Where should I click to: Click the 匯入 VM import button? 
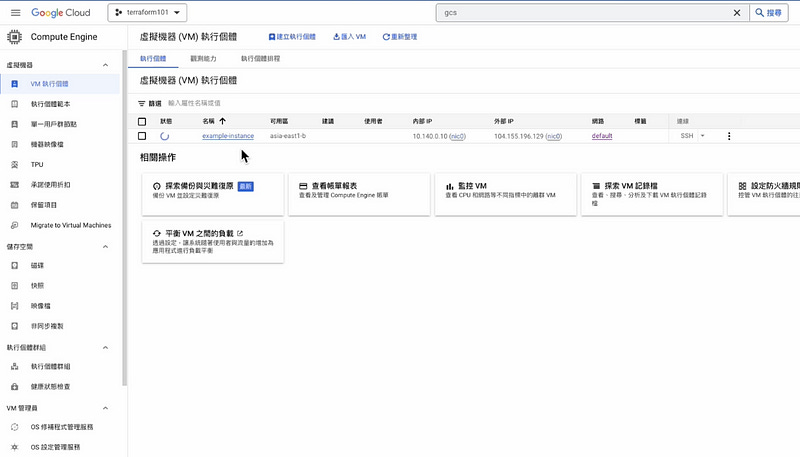349,37
